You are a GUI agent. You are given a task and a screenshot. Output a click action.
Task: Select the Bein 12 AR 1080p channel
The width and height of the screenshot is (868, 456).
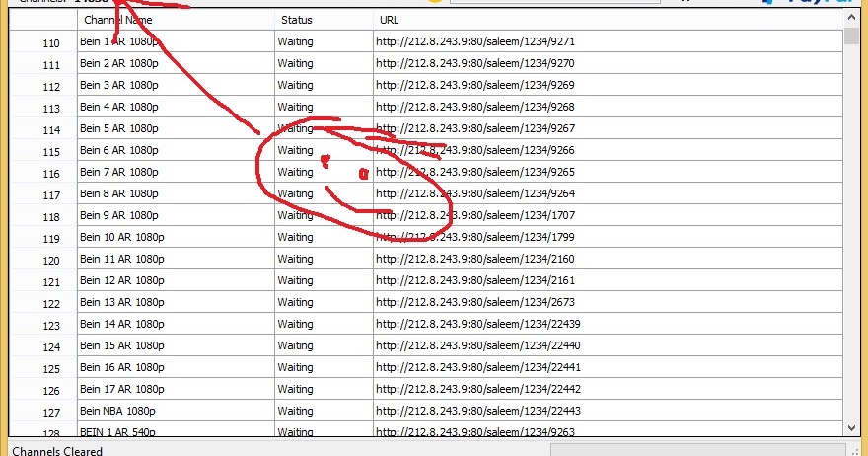pyautogui.click(x=121, y=280)
